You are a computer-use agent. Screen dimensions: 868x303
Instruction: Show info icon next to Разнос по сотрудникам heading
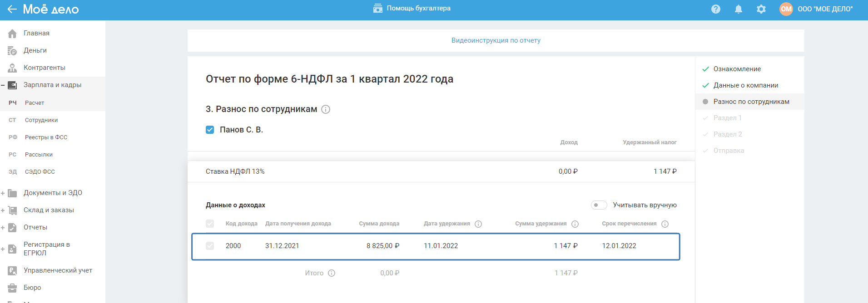point(326,109)
